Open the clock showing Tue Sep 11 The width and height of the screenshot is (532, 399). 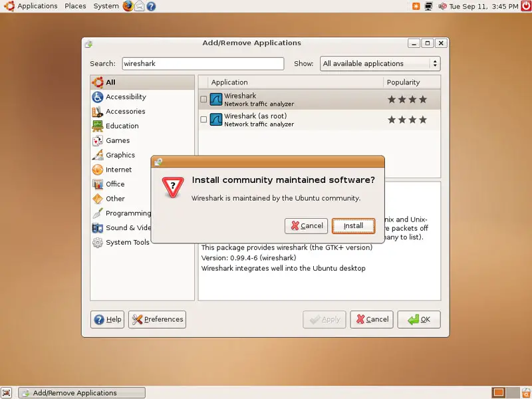pyautogui.click(x=484, y=6)
